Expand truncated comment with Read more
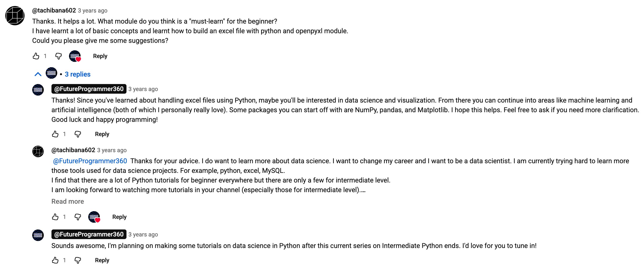The height and width of the screenshot is (274, 644). pyautogui.click(x=68, y=202)
